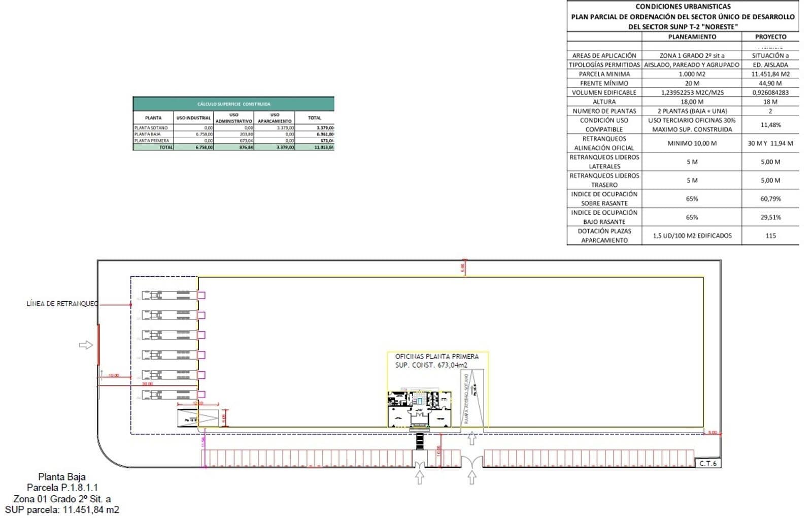Click the PLANEAMIENTO column header
The width and height of the screenshot is (812, 518).
coord(692,37)
